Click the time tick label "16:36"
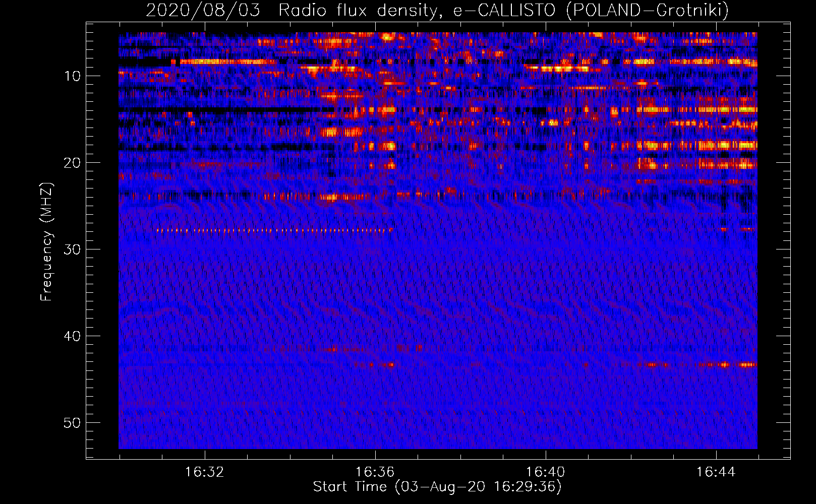816x504 pixels. click(x=375, y=472)
